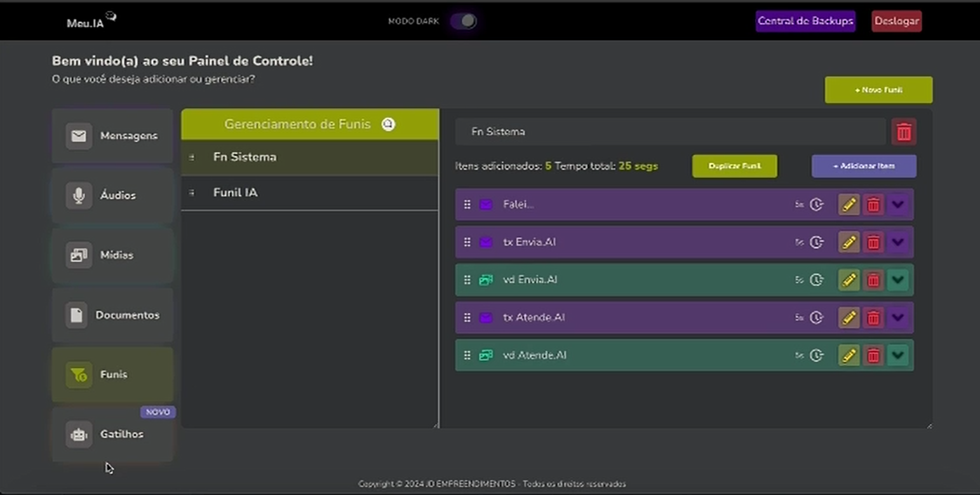Delete the tx Envia.AI item with trash icon
The image size is (980, 495).
point(873,242)
